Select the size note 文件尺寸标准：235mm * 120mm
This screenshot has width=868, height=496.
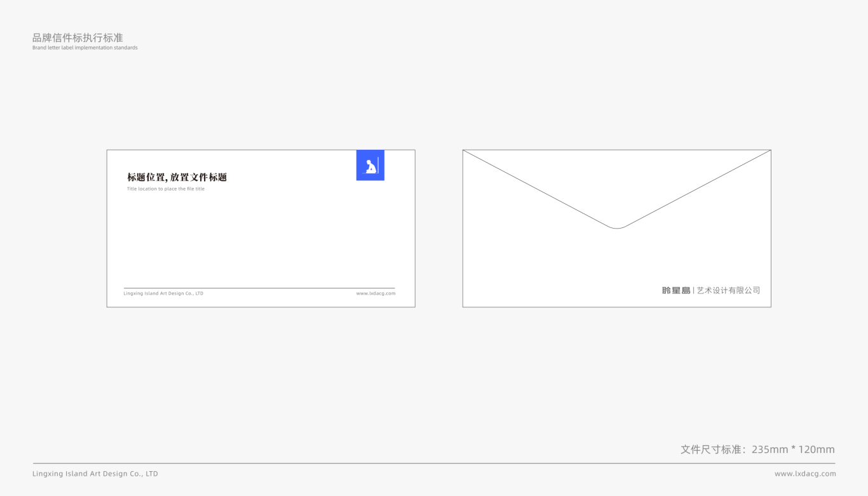[757, 450]
